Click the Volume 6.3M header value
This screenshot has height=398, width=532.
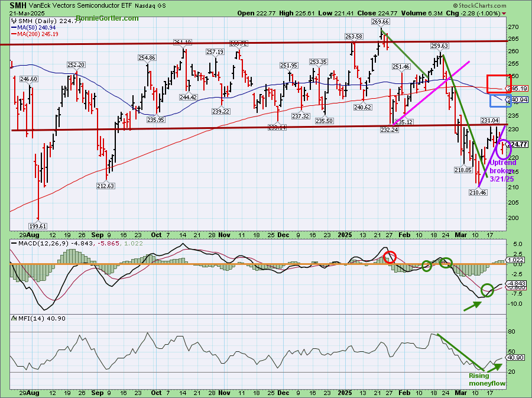[x=421, y=13]
